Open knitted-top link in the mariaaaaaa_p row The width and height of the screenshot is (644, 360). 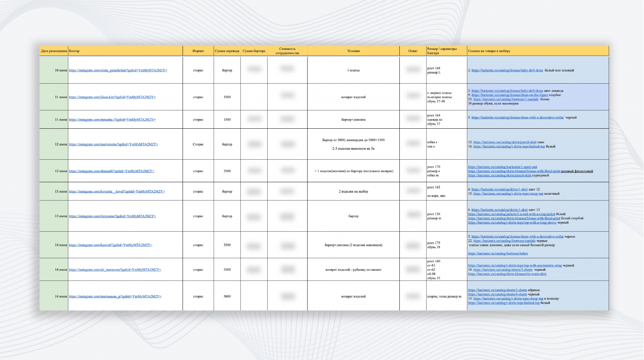pos(504,303)
